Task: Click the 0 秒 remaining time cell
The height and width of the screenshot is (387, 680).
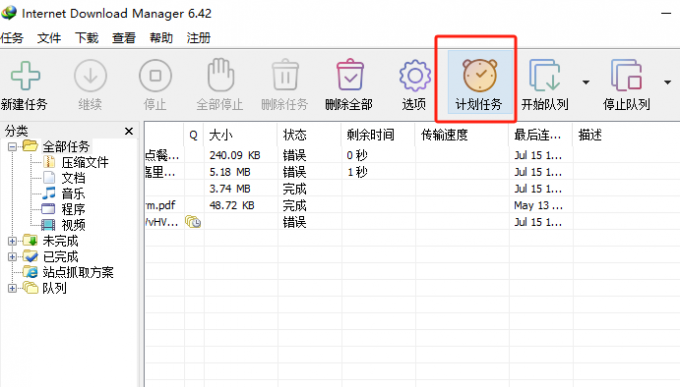Action: tap(357, 155)
